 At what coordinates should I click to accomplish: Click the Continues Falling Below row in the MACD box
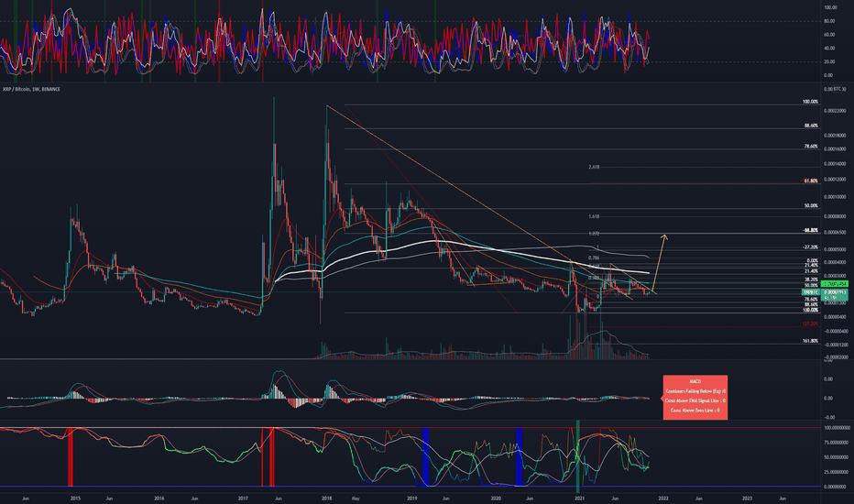[695, 391]
